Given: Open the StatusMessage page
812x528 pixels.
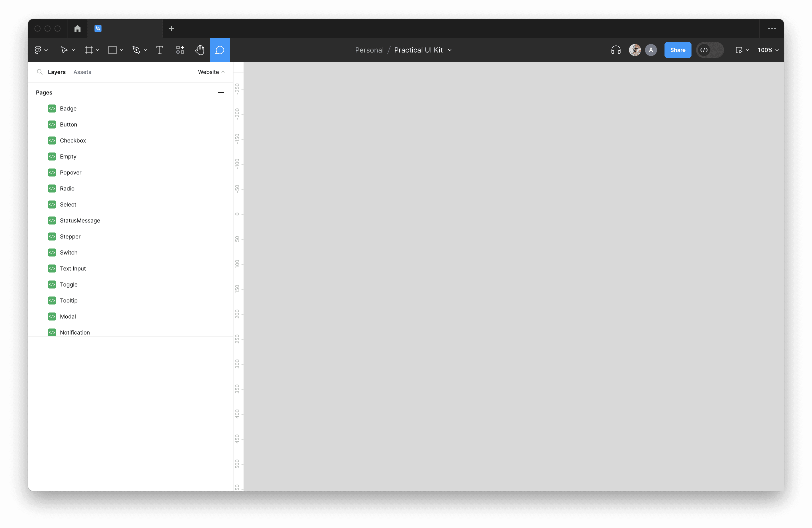Looking at the screenshot, I should coord(80,220).
